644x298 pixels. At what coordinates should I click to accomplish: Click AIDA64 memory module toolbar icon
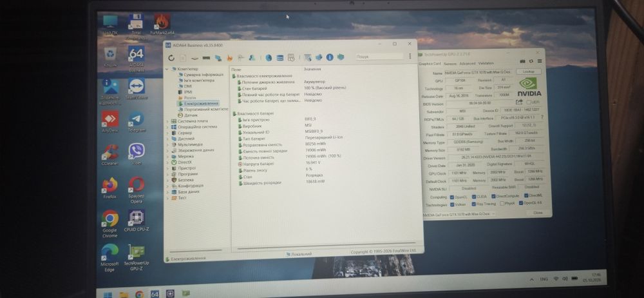click(x=207, y=58)
